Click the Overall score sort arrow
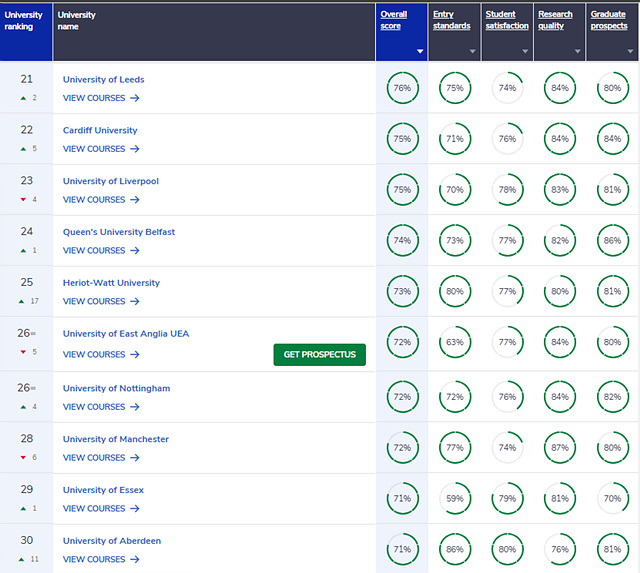The width and height of the screenshot is (640, 573). [420, 51]
